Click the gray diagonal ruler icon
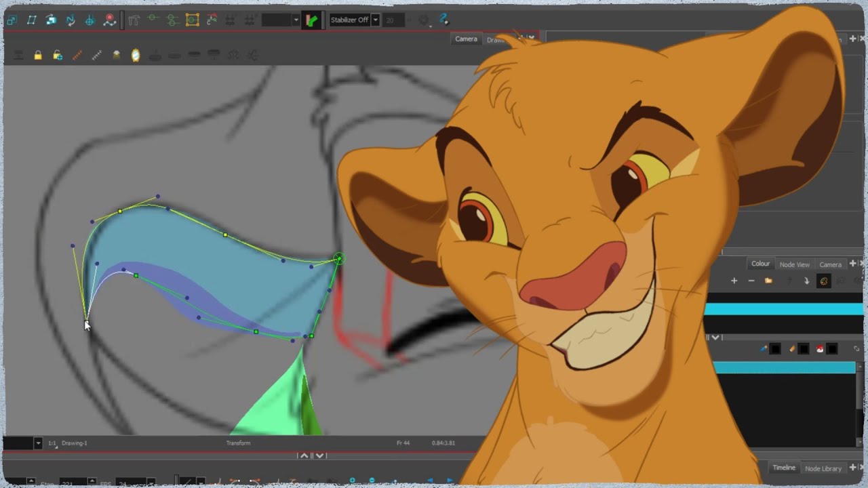The height and width of the screenshot is (488, 868). pos(96,56)
